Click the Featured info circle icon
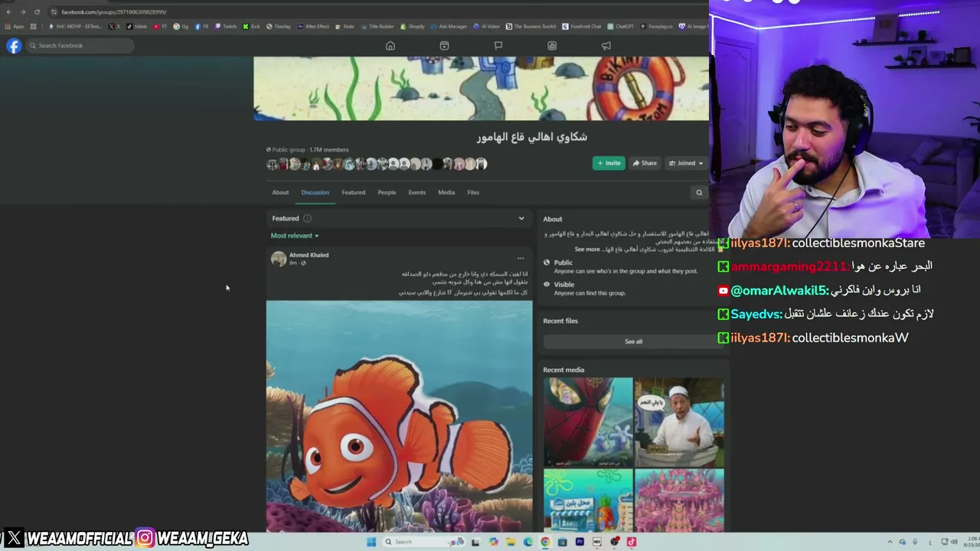This screenshot has width=980, height=551. (307, 219)
